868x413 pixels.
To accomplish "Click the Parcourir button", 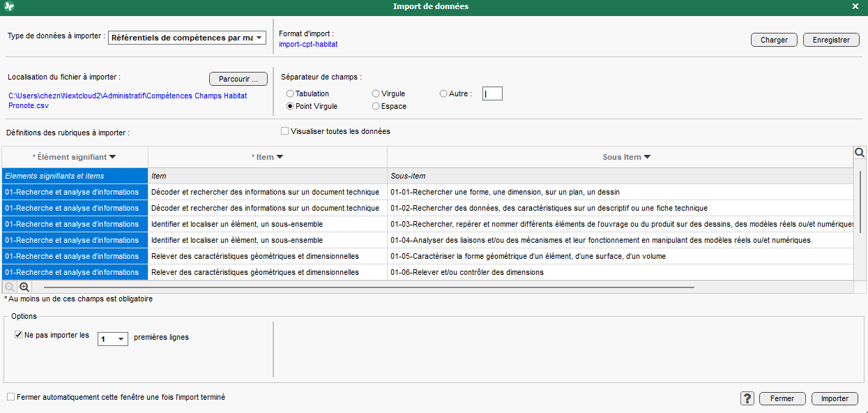I will click(238, 78).
